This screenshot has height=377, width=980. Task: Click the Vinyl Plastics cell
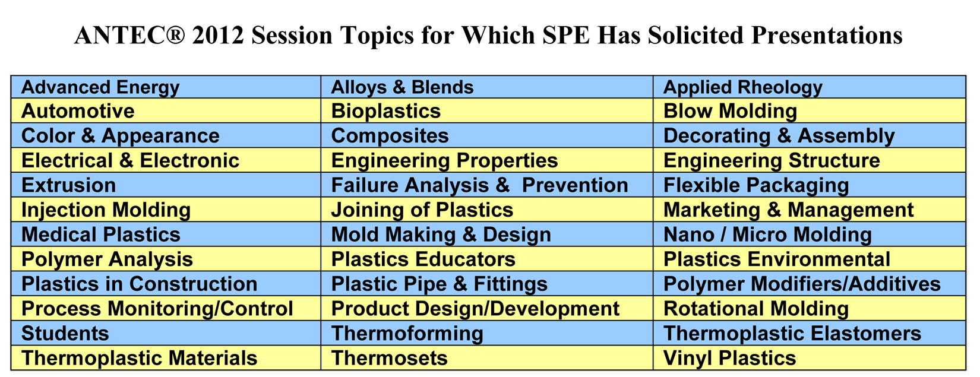coord(809,358)
